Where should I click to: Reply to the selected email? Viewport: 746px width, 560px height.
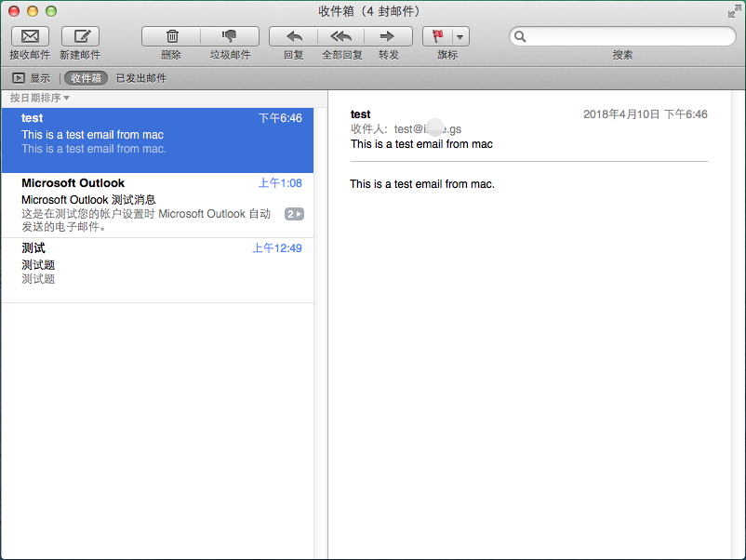[x=294, y=36]
